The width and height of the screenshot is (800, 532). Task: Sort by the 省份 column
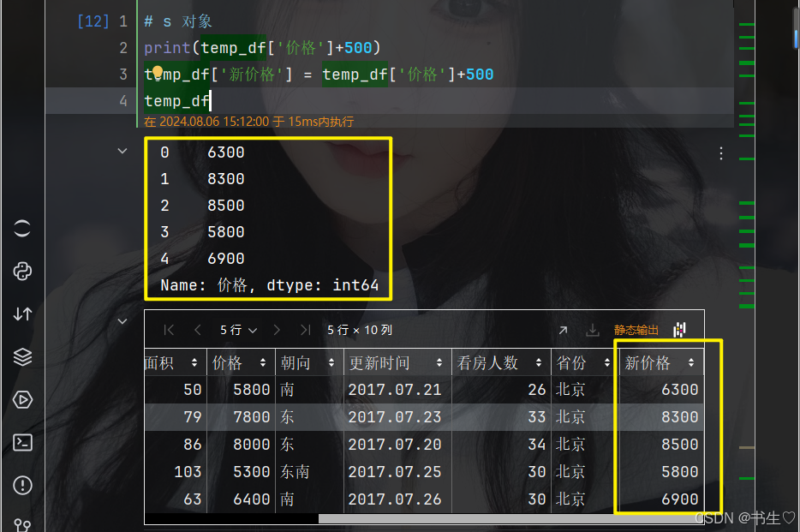pos(607,362)
